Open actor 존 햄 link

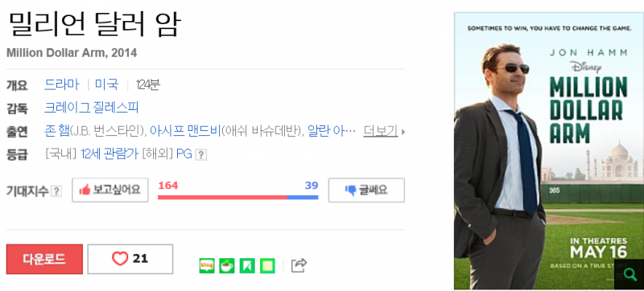[x=56, y=131]
